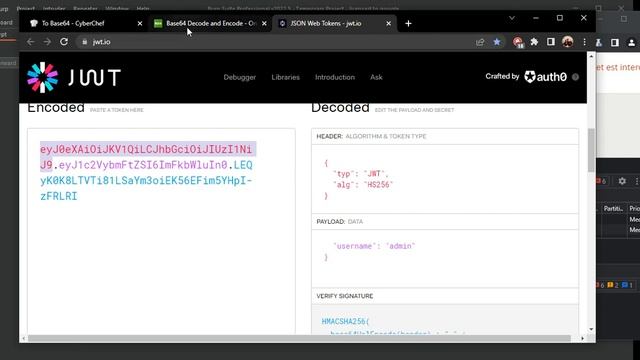Click the horizontal scrollbar thumb
The image size is (640, 360).
click(299, 338)
